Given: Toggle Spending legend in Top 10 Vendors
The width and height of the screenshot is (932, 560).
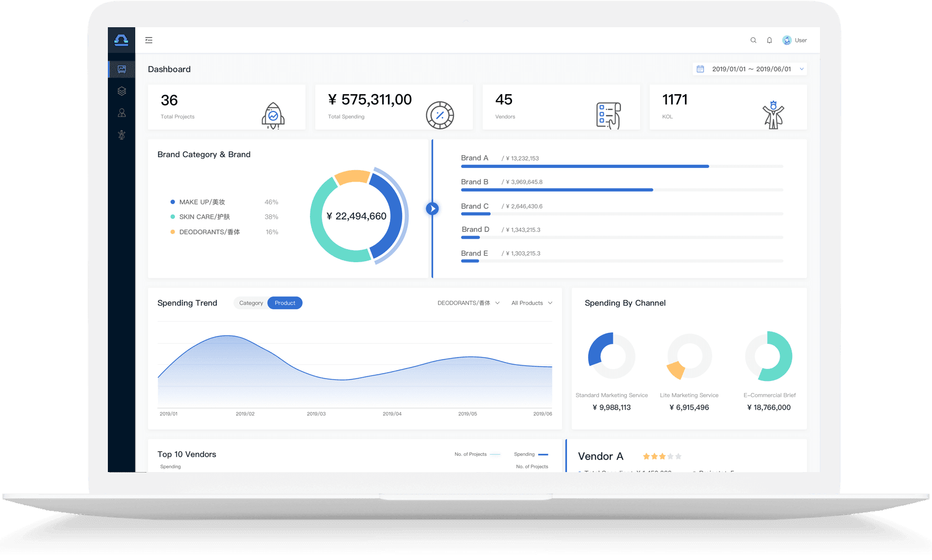Looking at the screenshot, I should (x=531, y=454).
